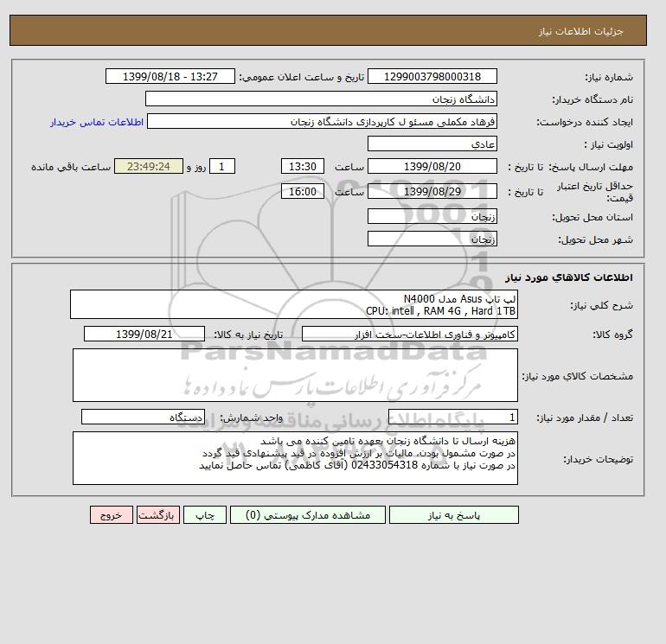Click the نام دستگاه خریدار label
Screen dimensions: 666x644
click(592, 99)
